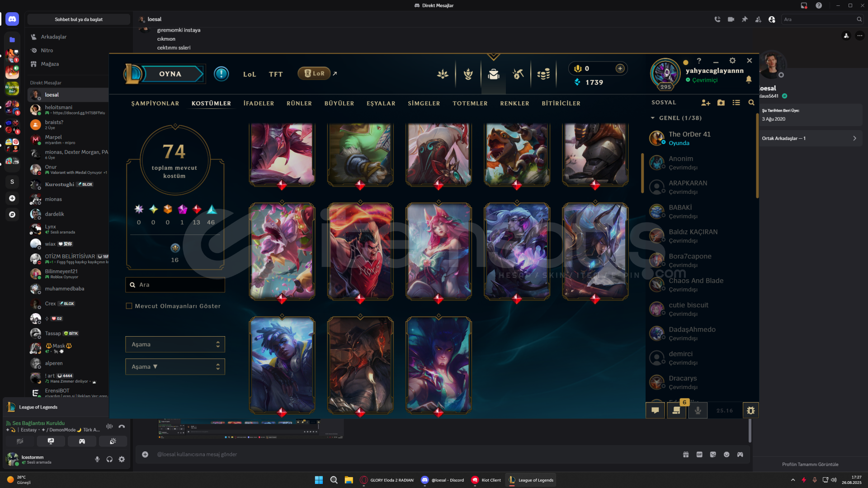Image resolution: width=868 pixels, height=488 pixels.
Task: Open League client help question mark
Action: pyautogui.click(x=699, y=61)
